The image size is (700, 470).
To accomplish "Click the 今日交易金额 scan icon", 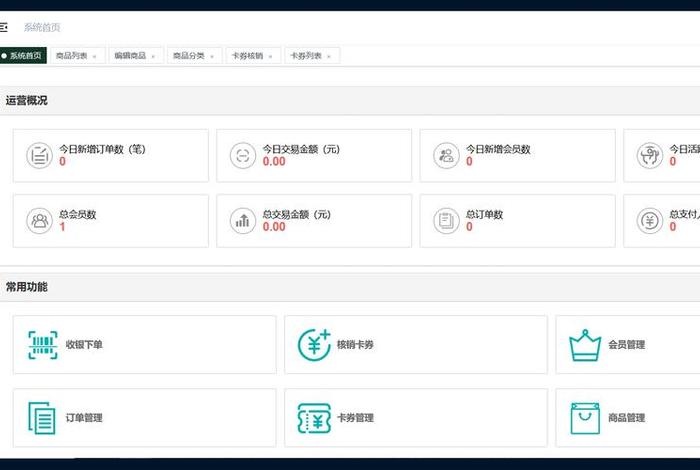I will coord(243,155).
